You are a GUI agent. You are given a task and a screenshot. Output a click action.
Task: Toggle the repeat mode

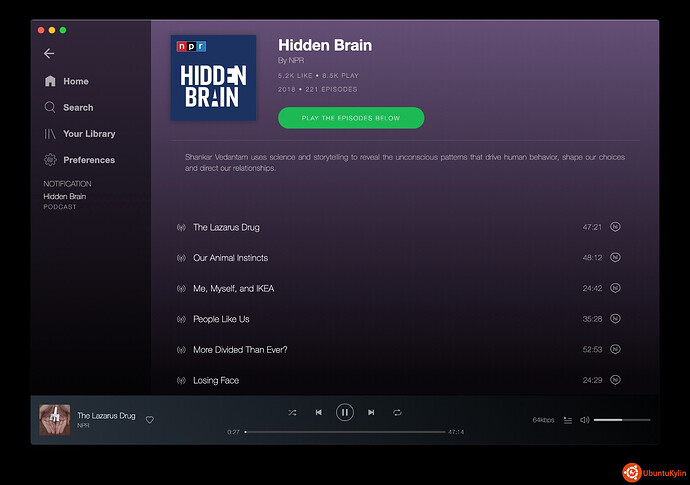tap(397, 412)
